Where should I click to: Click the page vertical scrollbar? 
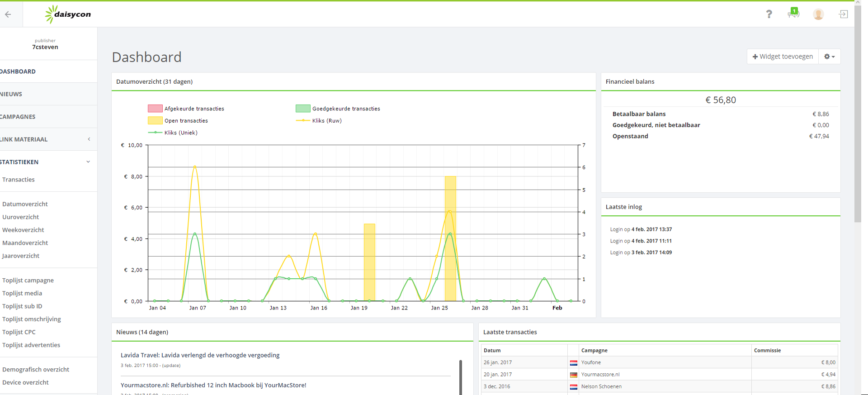coord(858,113)
